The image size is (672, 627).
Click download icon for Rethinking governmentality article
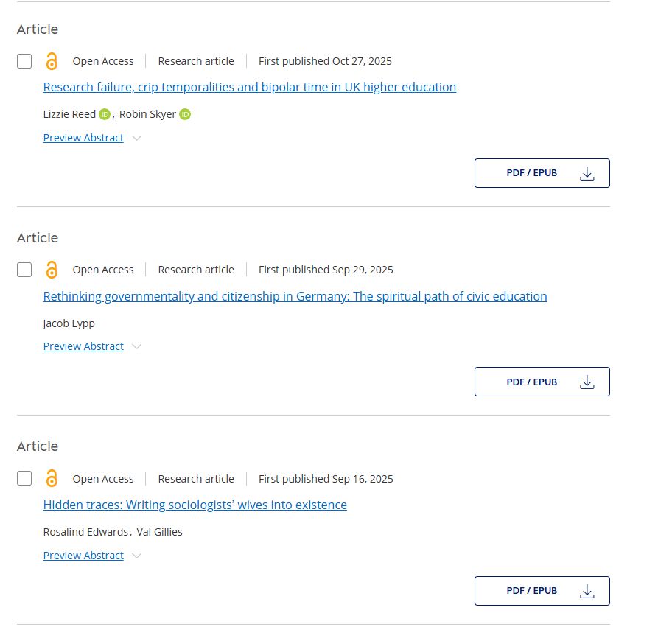587,382
